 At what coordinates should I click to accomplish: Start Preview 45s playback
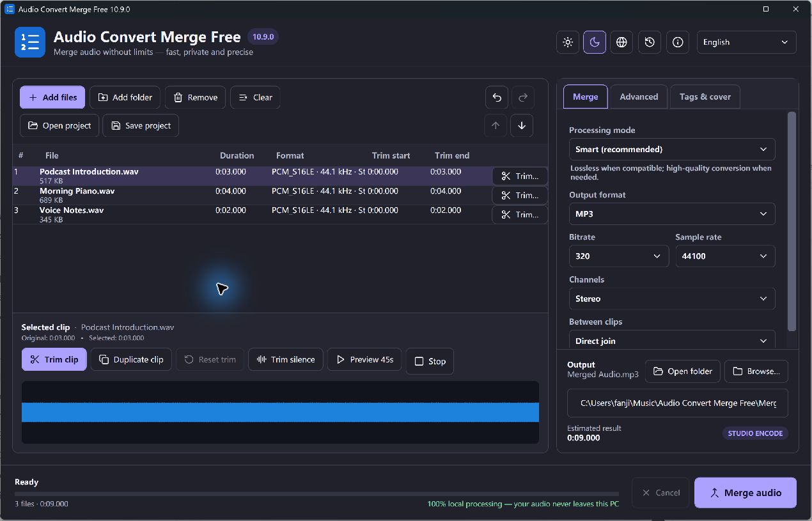click(364, 359)
